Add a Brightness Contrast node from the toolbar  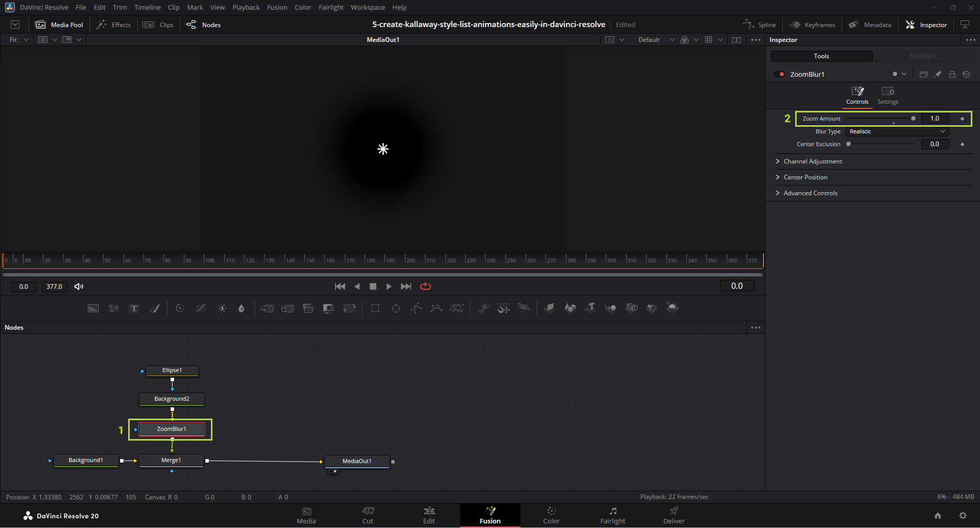222,308
